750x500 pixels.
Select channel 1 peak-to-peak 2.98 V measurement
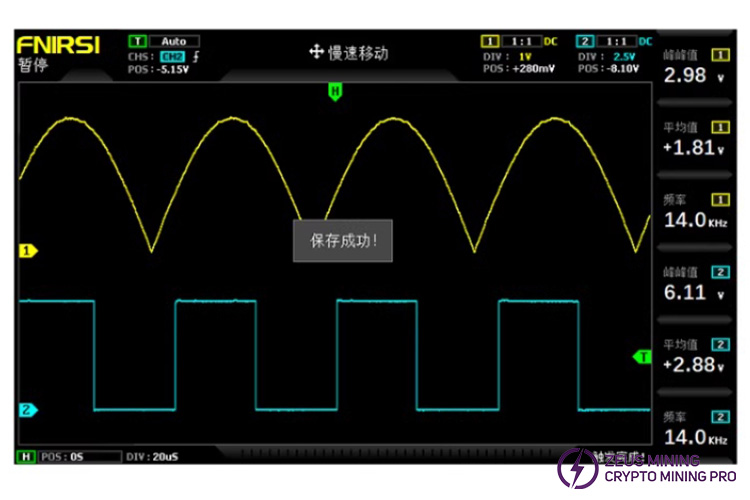(694, 74)
